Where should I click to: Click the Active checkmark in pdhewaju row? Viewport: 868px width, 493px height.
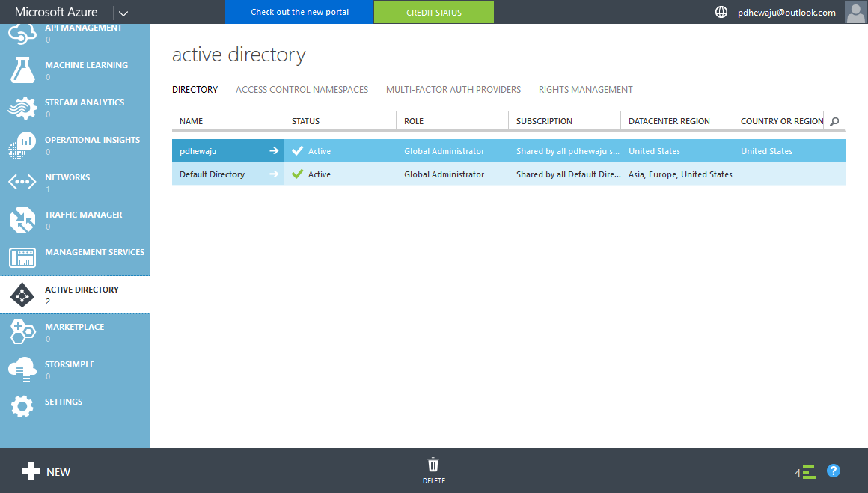298,150
